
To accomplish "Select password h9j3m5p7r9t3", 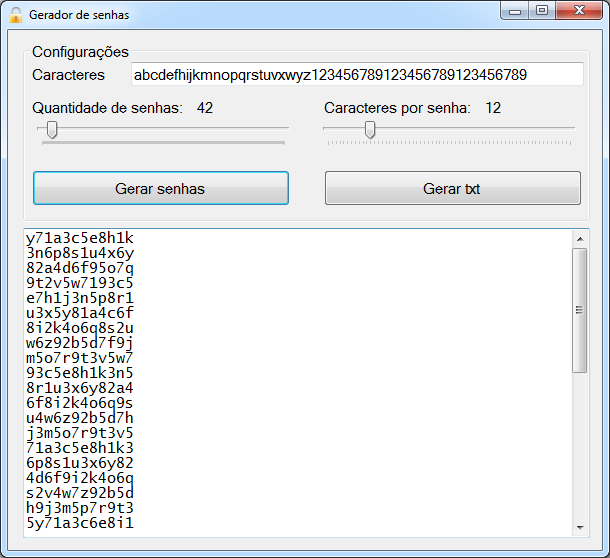I will pos(80,508).
